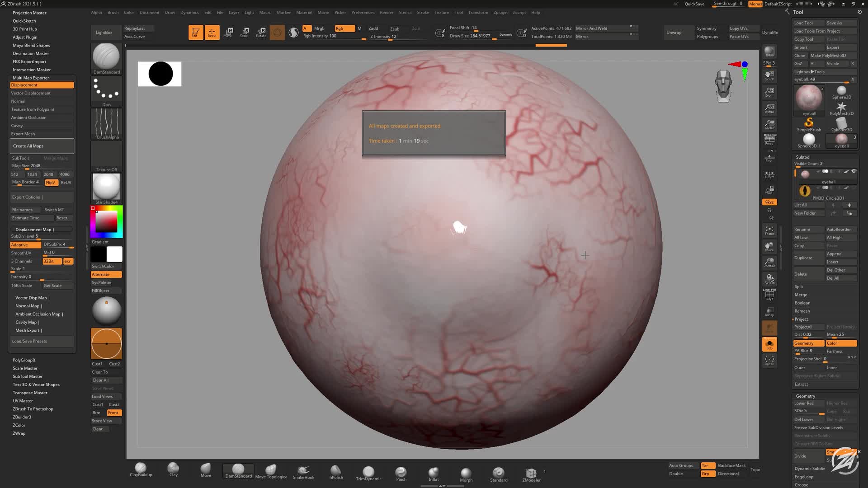Click the Create All Maps button
The height and width of the screenshot is (488, 868).
42,146
